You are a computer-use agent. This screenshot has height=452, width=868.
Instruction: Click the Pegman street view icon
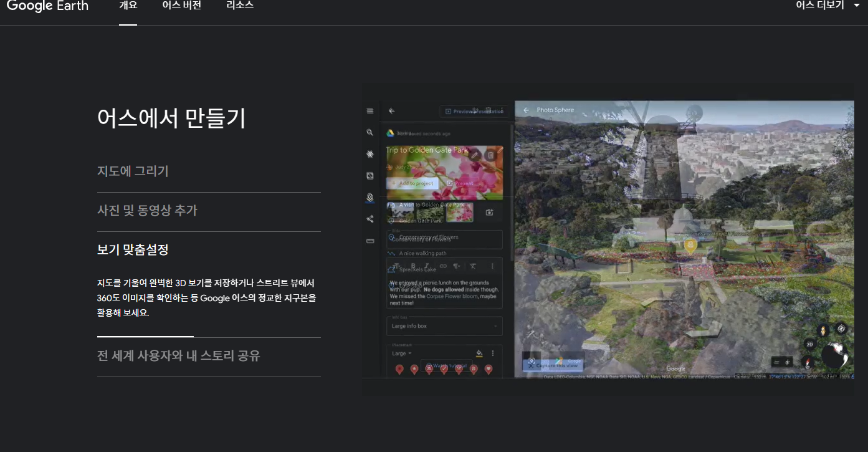coord(823,331)
